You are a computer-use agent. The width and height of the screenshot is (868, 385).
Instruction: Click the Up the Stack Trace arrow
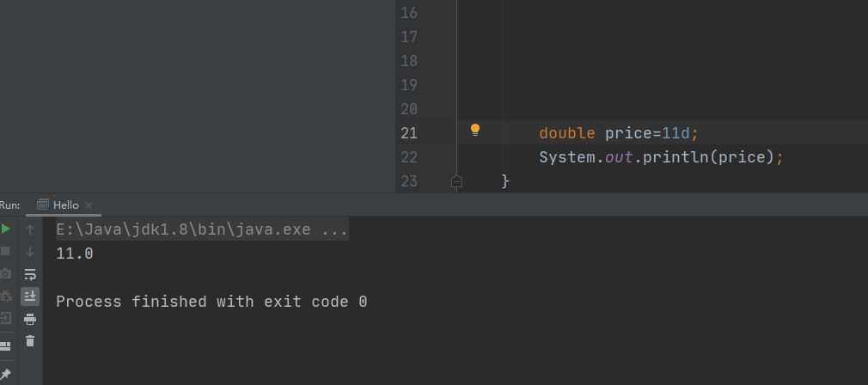(30, 229)
